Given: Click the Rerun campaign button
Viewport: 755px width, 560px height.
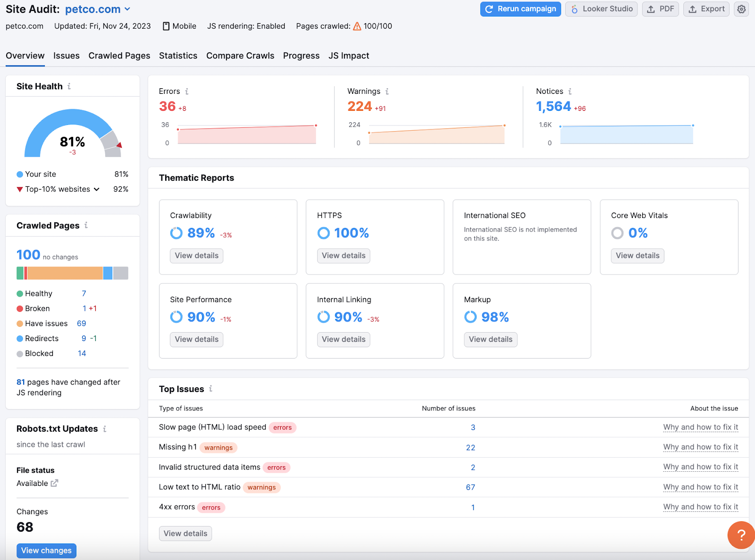Looking at the screenshot, I should pyautogui.click(x=520, y=9).
